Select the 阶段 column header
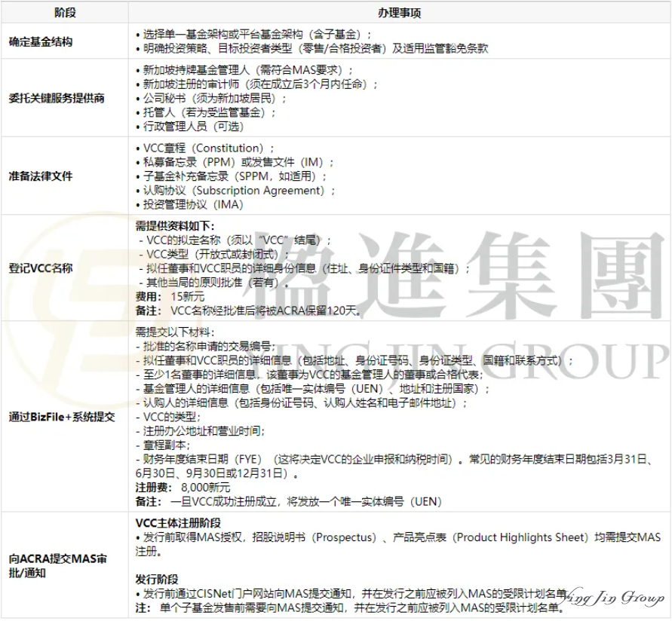Image resolution: width=672 pixels, height=621 pixels. tap(66, 11)
